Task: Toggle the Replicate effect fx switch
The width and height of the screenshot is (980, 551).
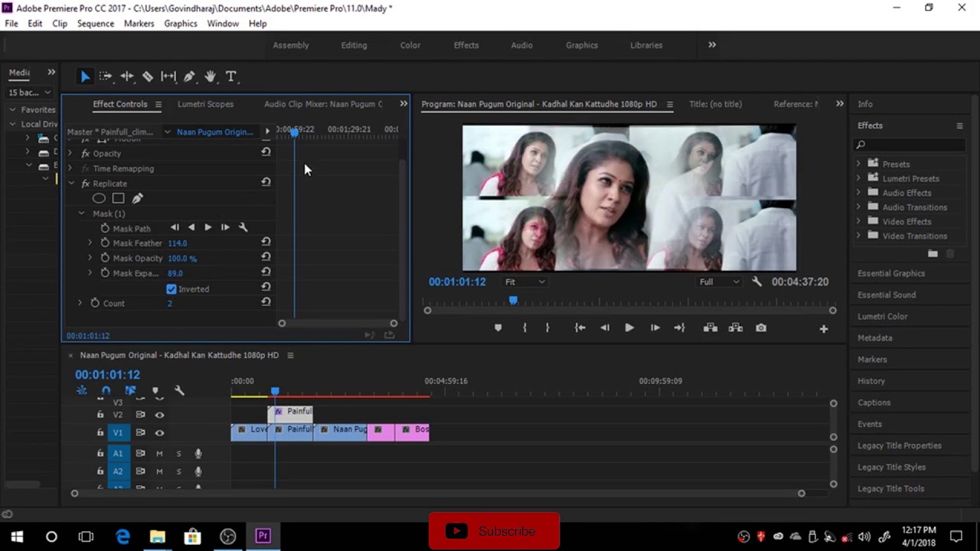Action: click(86, 184)
